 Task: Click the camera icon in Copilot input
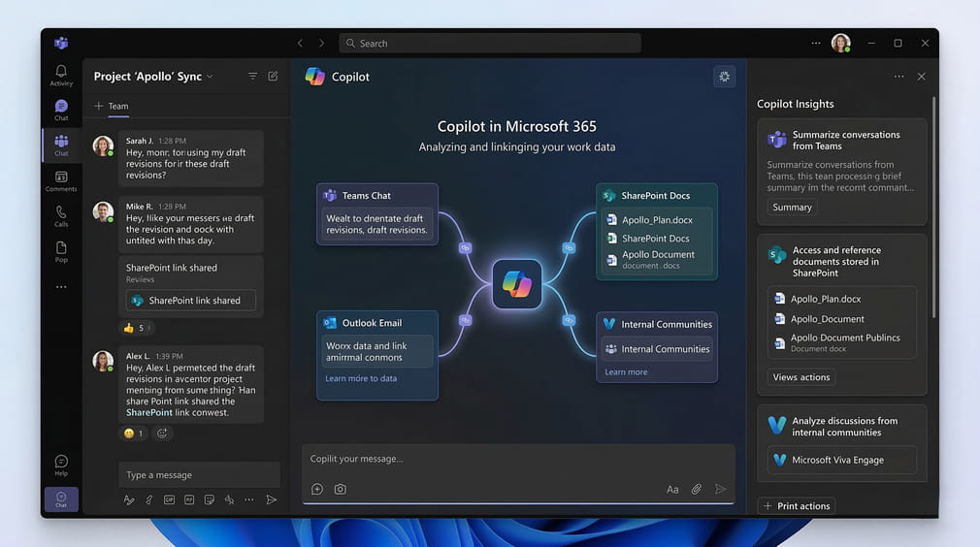coord(340,489)
